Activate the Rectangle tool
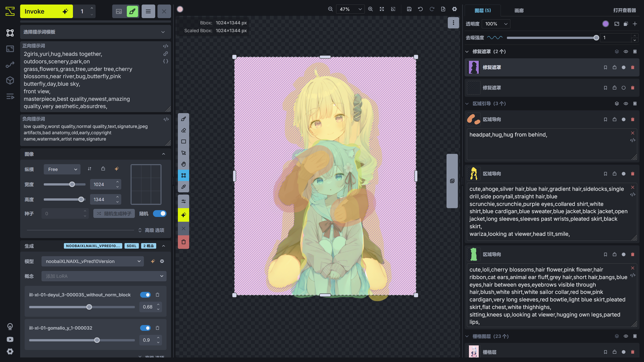 pos(183,142)
